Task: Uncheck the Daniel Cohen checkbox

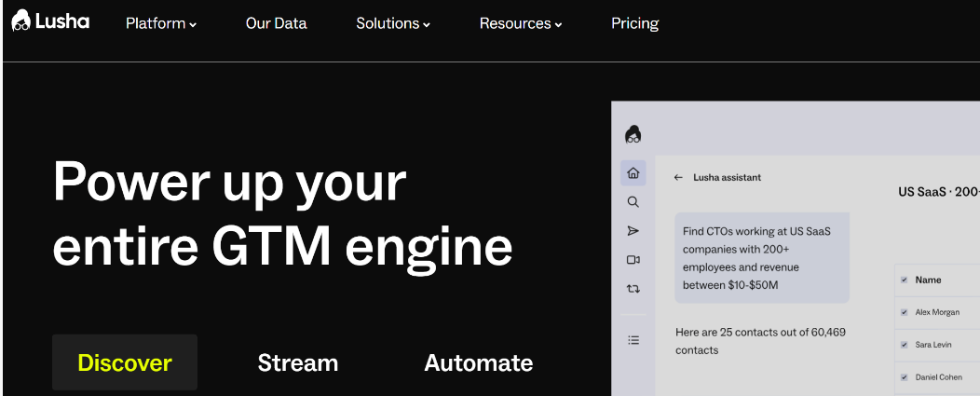Action: coord(904,377)
